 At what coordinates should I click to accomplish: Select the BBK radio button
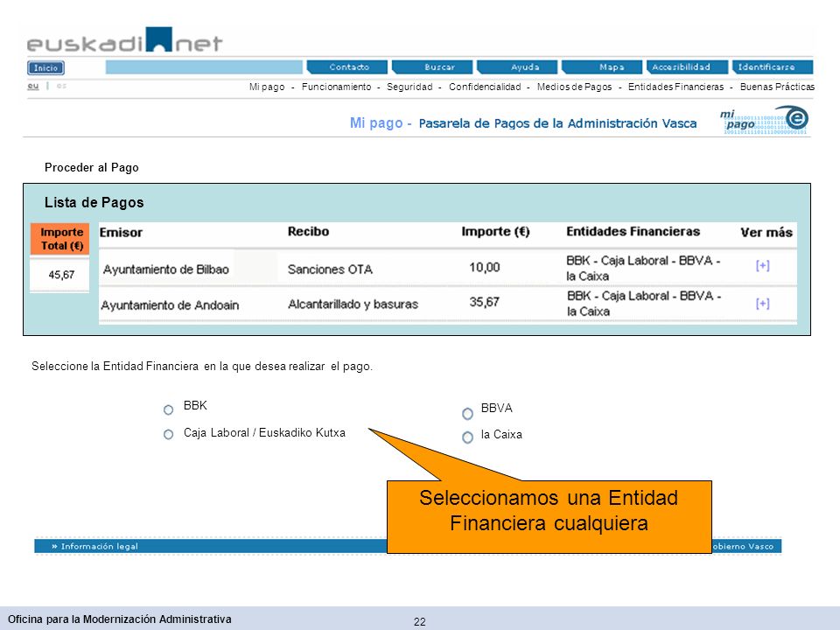[x=168, y=409]
